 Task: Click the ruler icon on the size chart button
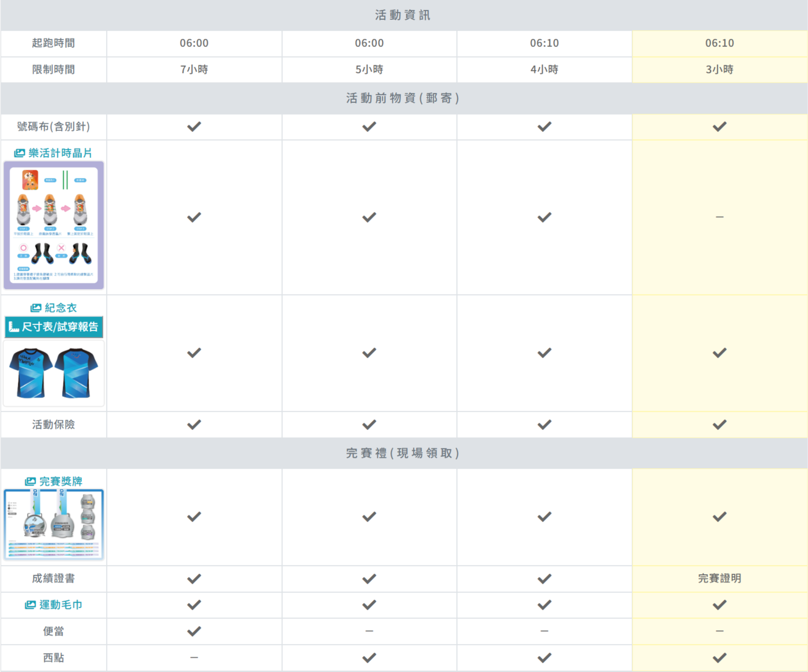click(x=14, y=327)
